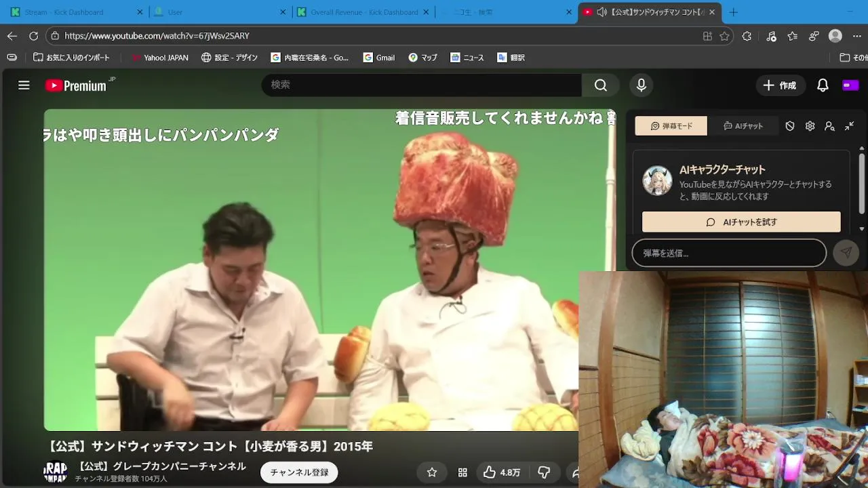Click チャンネル登録 subscribe button
Viewport: 868px width, 488px height.
click(299, 472)
